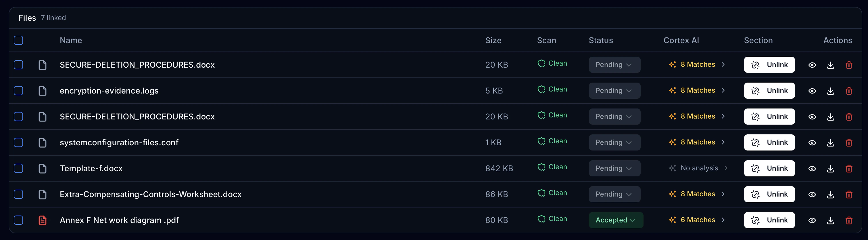Unlink encryption-evidence.logs

769,90
